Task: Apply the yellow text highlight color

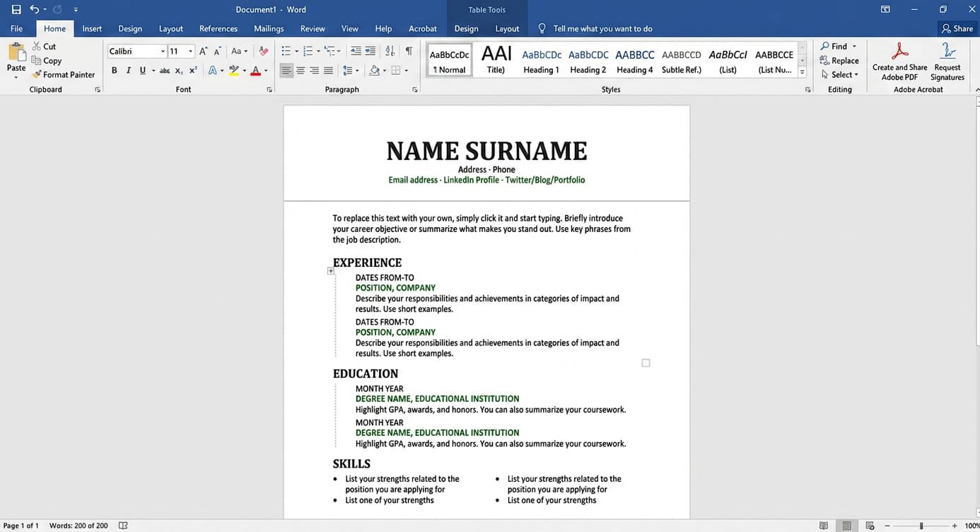Action: pos(234,71)
